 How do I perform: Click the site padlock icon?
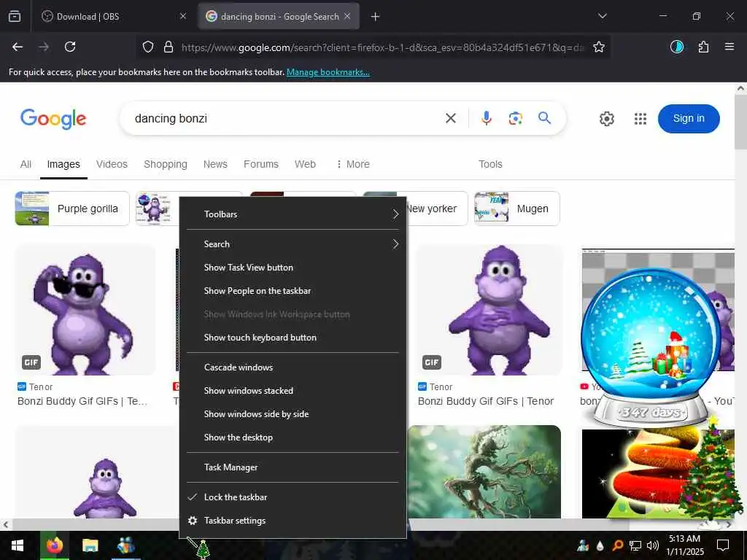coord(169,47)
